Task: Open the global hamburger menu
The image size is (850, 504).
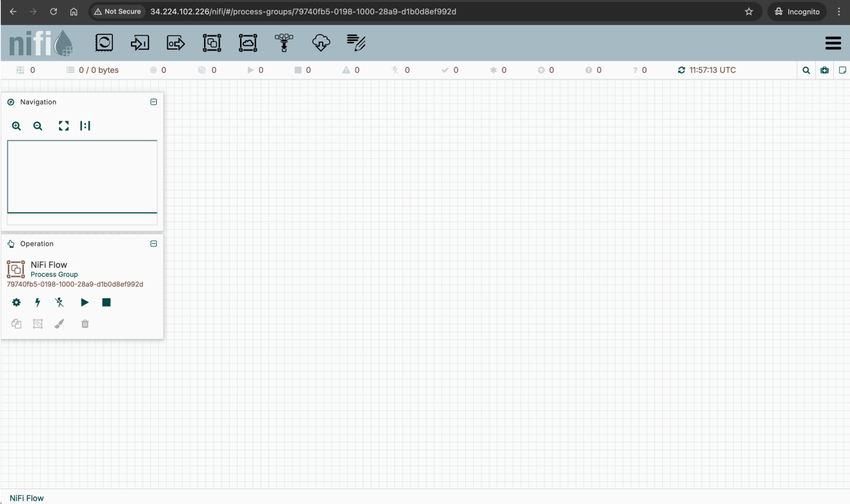Action: click(x=833, y=43)
